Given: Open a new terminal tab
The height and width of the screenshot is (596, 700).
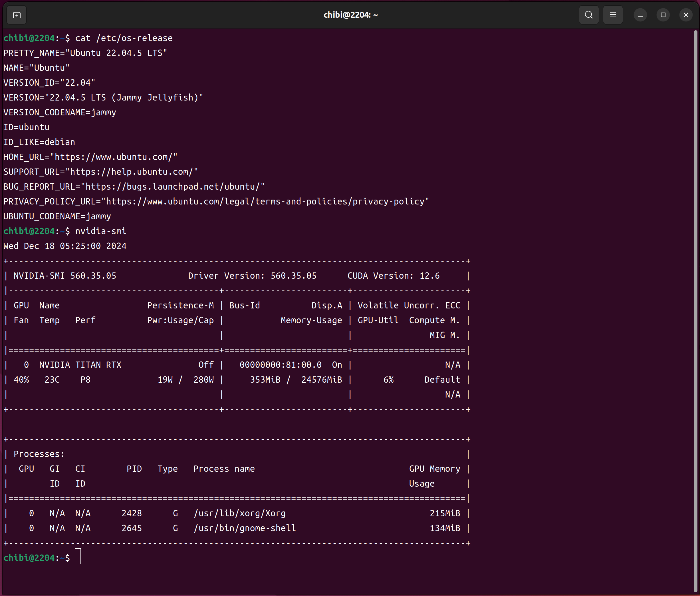Looking at the screenshot, I should click(17, 15).
